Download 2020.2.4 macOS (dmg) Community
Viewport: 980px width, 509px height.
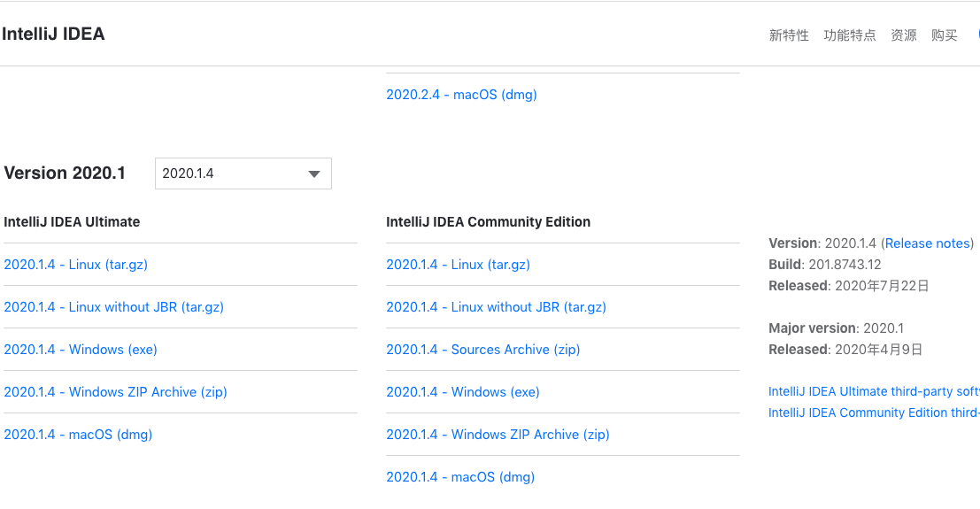pyautogui.click(x=461, y=95)
